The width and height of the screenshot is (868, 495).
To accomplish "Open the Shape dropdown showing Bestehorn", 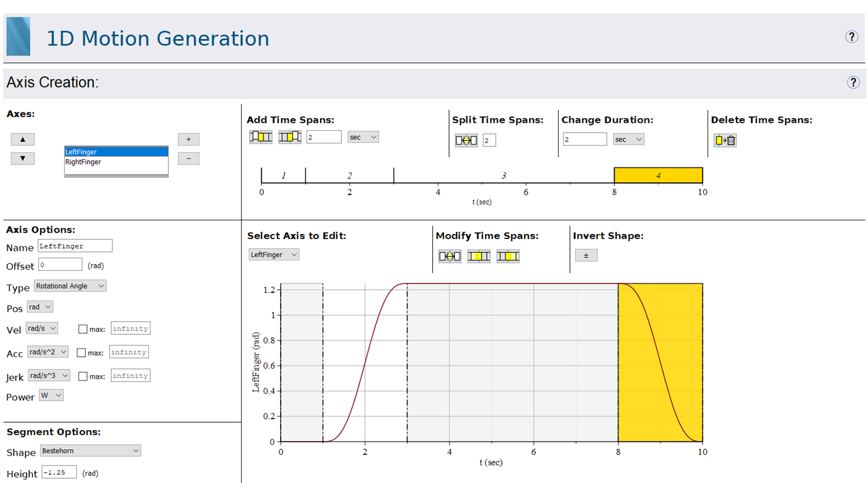I will tap(90, 451).
